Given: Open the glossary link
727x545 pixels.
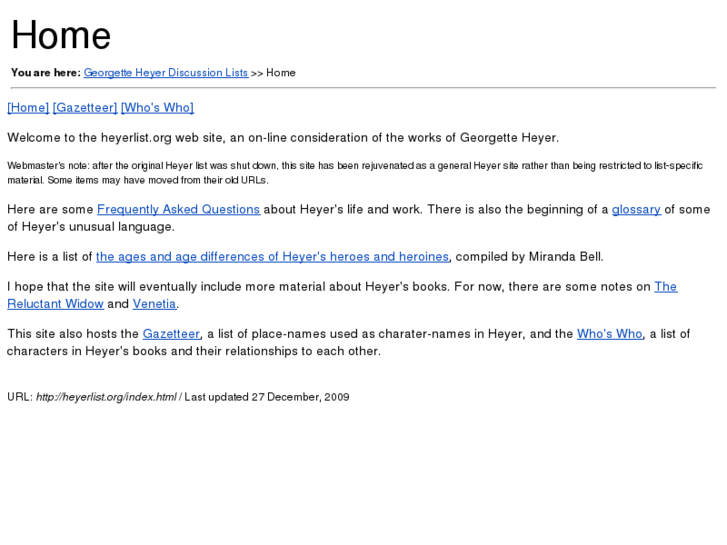Looking at the screenshot, I should pos(636,210).
